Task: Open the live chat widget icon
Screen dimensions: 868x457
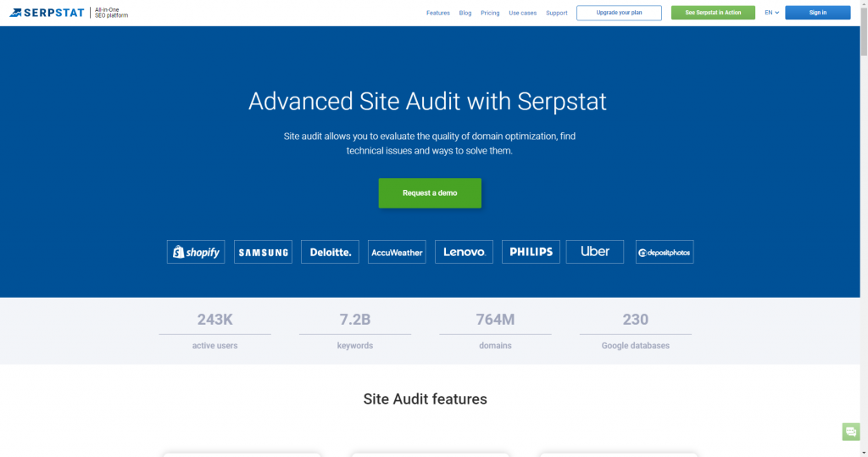Action: (850, 432)
